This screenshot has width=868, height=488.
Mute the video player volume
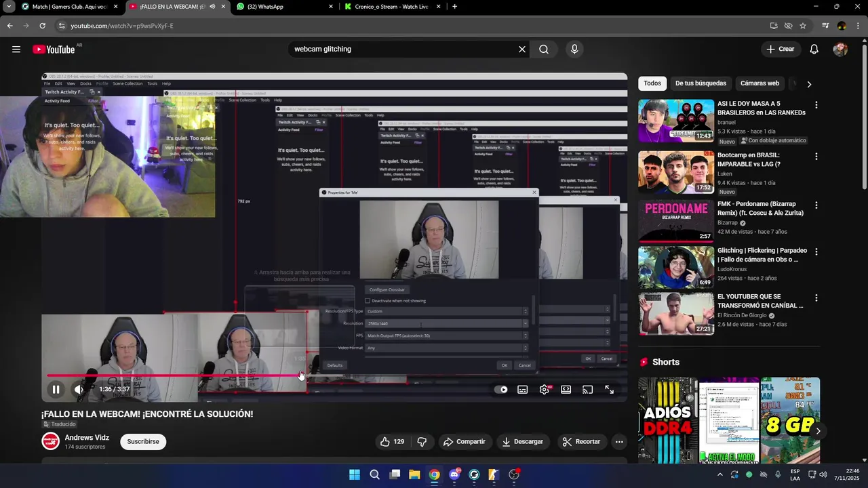tap(79, 390)
